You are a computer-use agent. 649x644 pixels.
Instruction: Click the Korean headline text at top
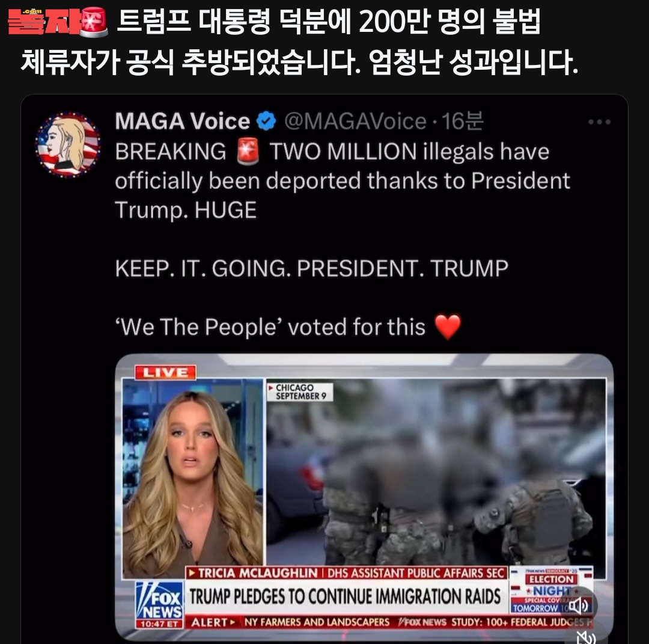pyautogui.click(x=299, y=41)
